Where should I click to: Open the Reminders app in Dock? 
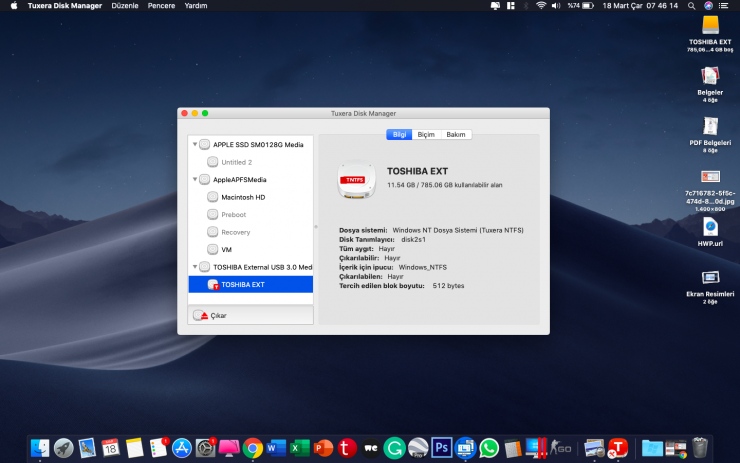[x=158, y=448]
